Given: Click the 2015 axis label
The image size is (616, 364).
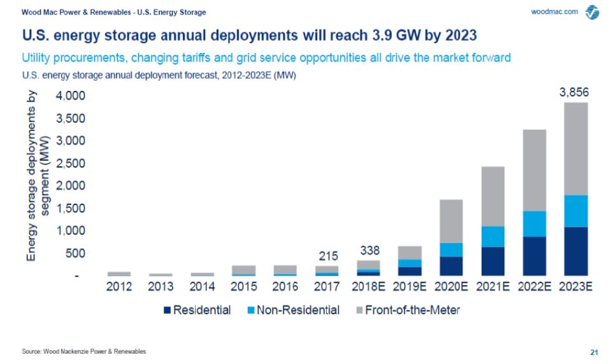Looking at the screenshot, I should coord(243,286).
